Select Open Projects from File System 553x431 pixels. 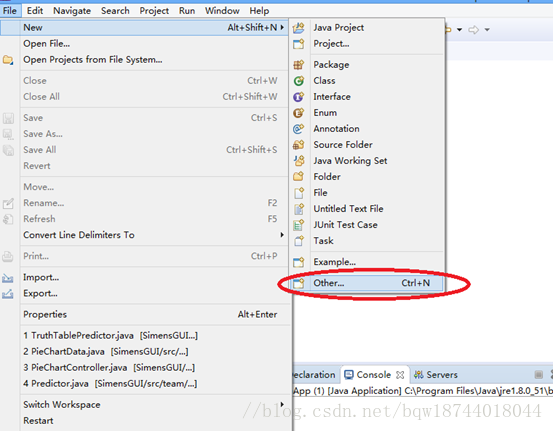(x=93, y=60)
